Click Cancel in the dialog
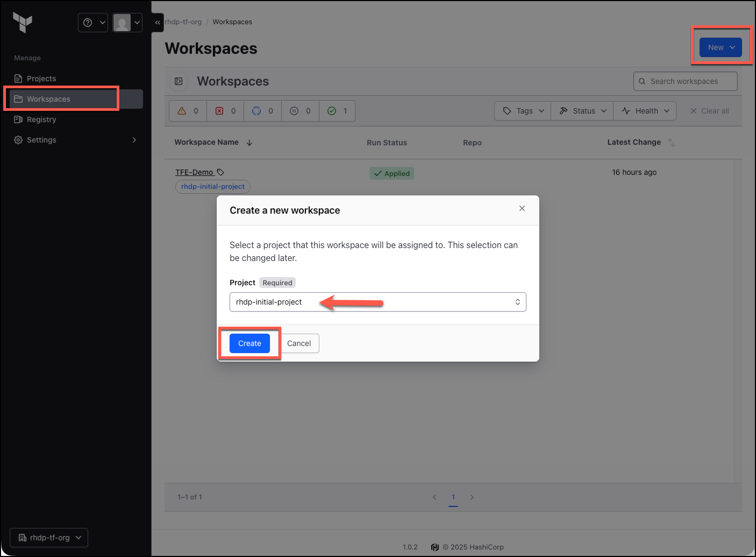Screen dimensions: 756x557 pos(299,343)
